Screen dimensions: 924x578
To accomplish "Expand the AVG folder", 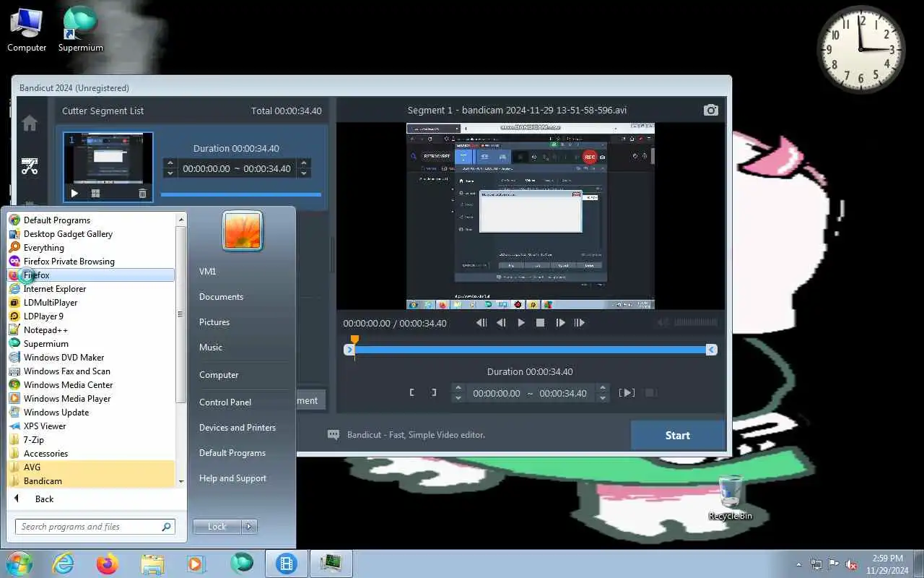I will (x=91, y=467).
